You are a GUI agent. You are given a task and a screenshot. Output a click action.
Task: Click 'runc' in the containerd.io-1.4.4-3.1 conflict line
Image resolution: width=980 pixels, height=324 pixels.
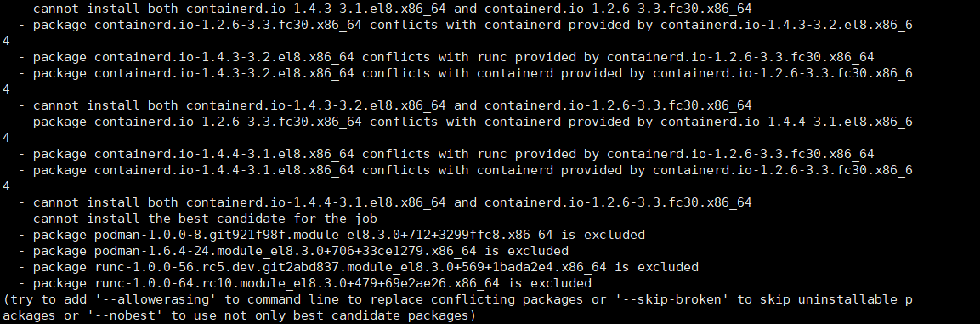point(492,155)
